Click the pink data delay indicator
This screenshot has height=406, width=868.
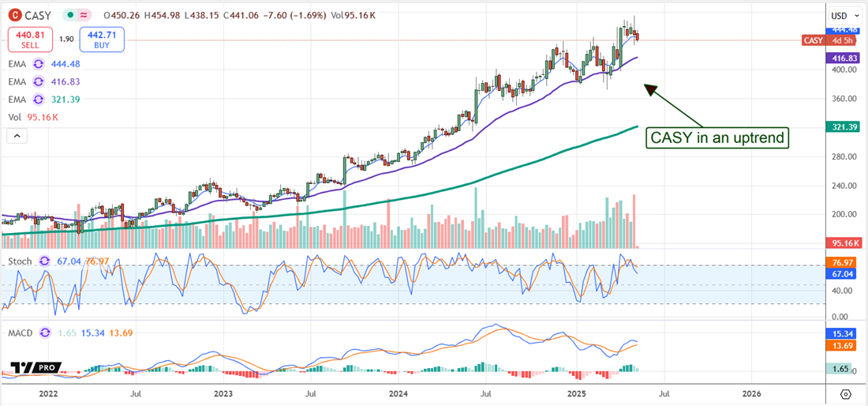click(84, 14)
